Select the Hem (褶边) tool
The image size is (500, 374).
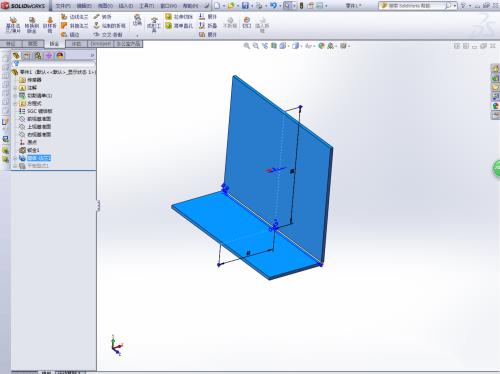point(70,34)
